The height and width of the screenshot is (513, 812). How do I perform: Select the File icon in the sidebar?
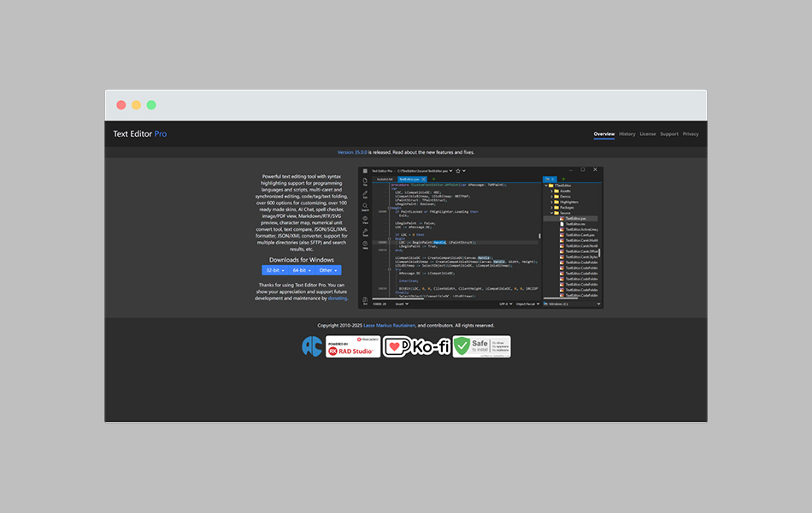(x=366, y=180)
